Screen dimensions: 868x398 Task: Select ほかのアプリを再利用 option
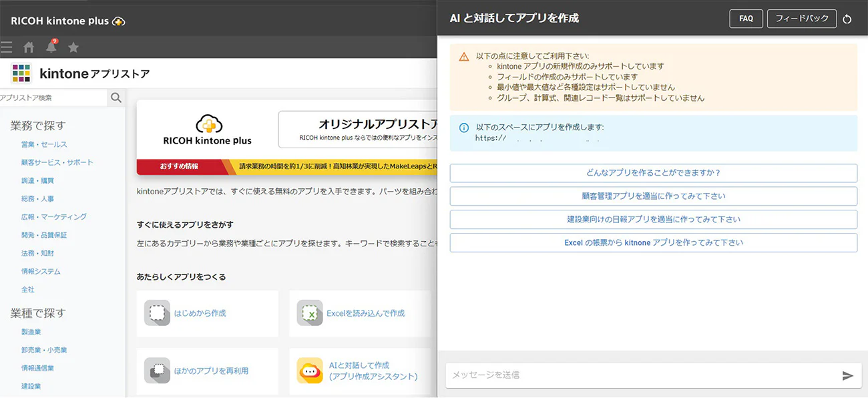click(x=210, y=371)
